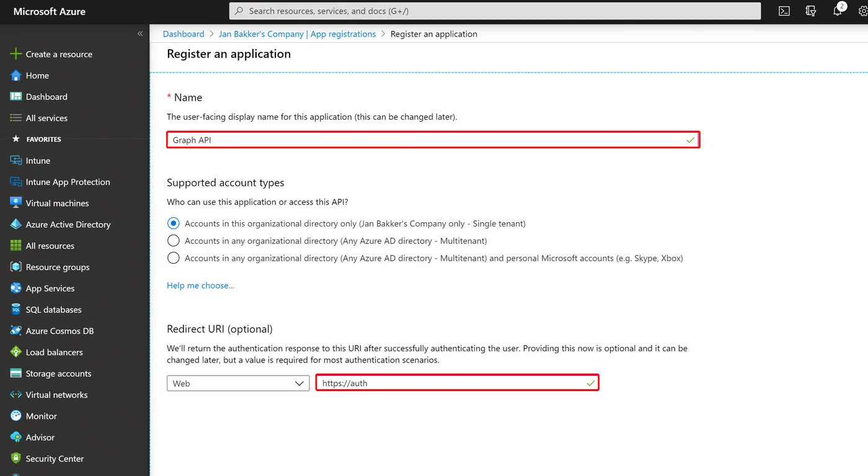Click the Virtual machines monitor icon
The width and height of the screenshot is (868, 476).
click(x=15, y=203)
